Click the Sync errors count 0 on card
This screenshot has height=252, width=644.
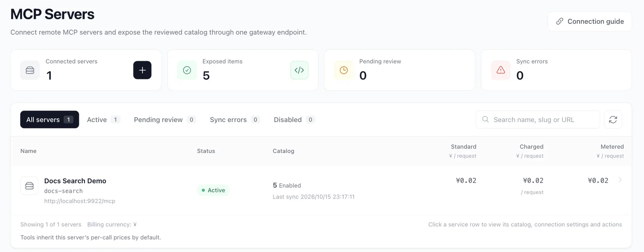tap(520, 75)
